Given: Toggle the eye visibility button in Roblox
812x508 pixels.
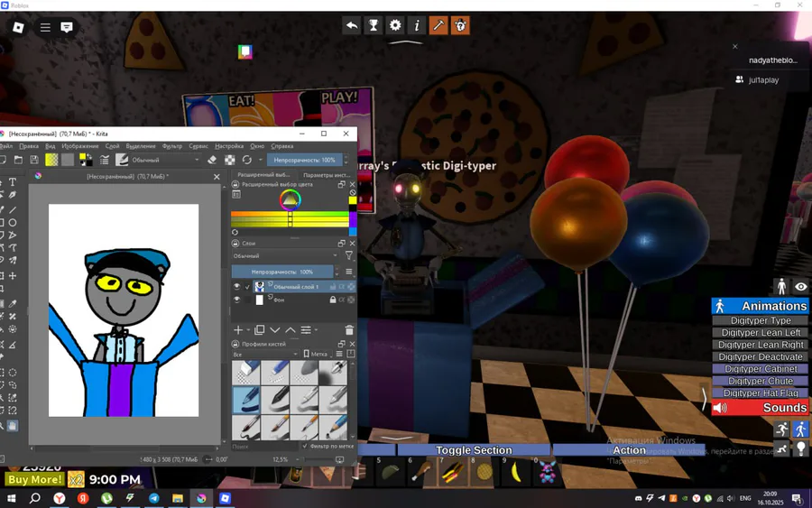Looking at the screenshot, I should click(800, 286).
